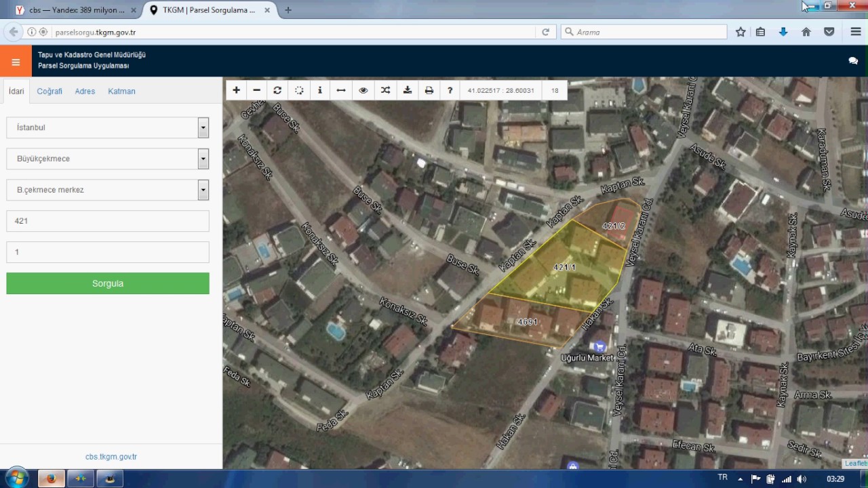Open Firefox downloads arrow
This screenshot has height=488, width=868.
click(x=783, y=32)
